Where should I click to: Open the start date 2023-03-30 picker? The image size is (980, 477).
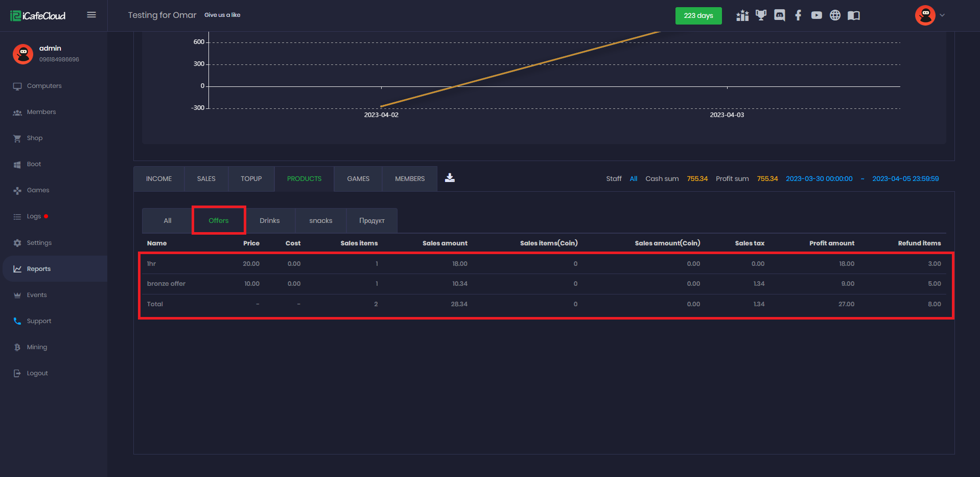point(819,179)
